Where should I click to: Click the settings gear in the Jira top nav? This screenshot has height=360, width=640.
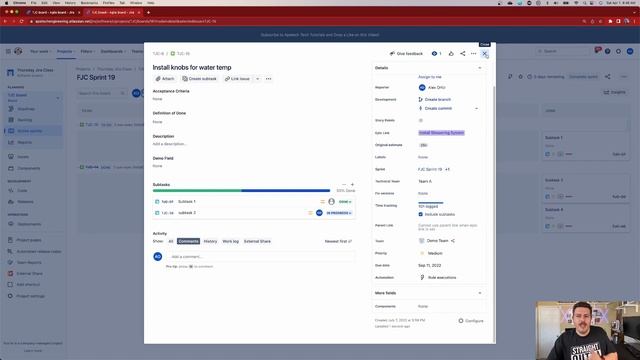619,51
